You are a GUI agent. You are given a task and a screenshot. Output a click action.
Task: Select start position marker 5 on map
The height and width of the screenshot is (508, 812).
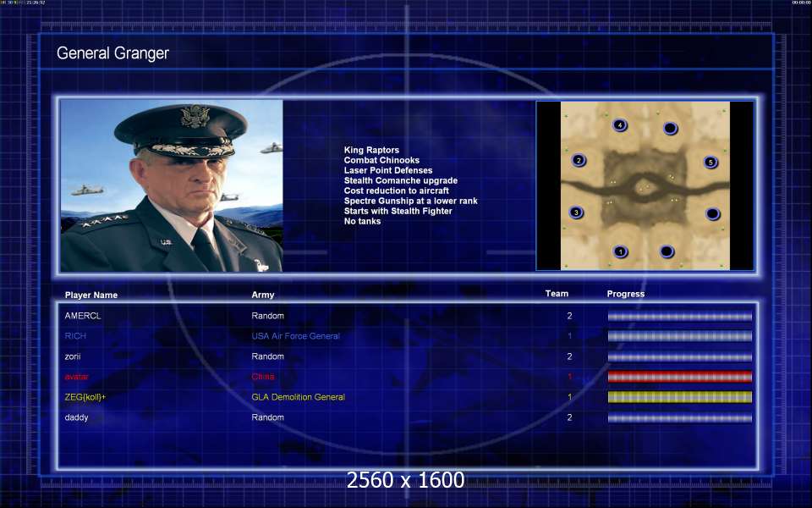tap(710, 162)
